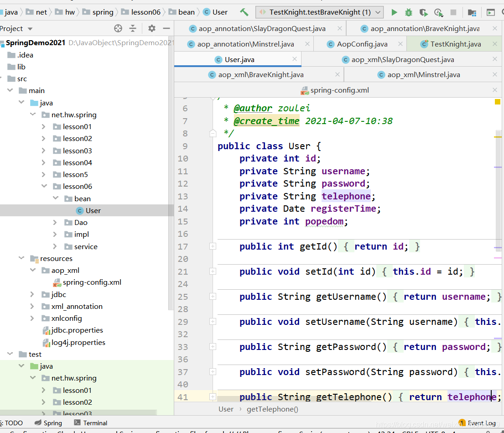Close the spring-config.xml tab
The image size is (504, 433).
pos(495,90)
